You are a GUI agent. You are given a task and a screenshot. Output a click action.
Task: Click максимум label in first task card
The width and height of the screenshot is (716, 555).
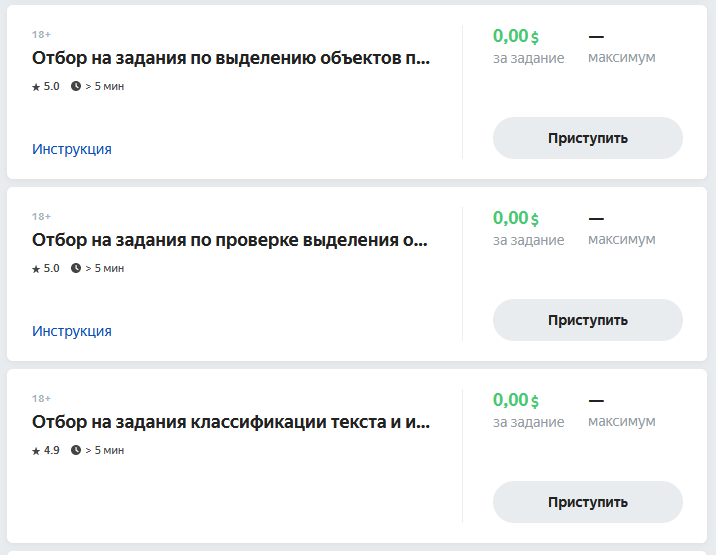(621, 58)
